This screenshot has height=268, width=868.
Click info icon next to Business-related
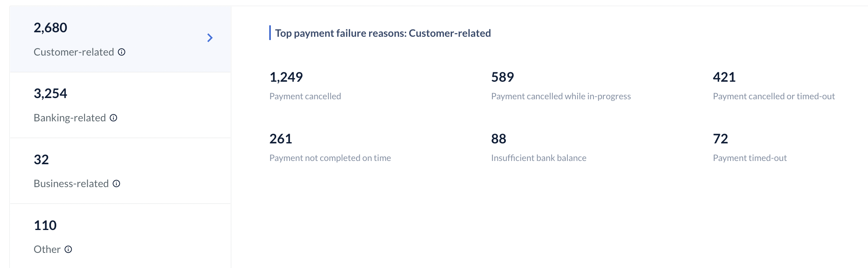tap(116, 183)
